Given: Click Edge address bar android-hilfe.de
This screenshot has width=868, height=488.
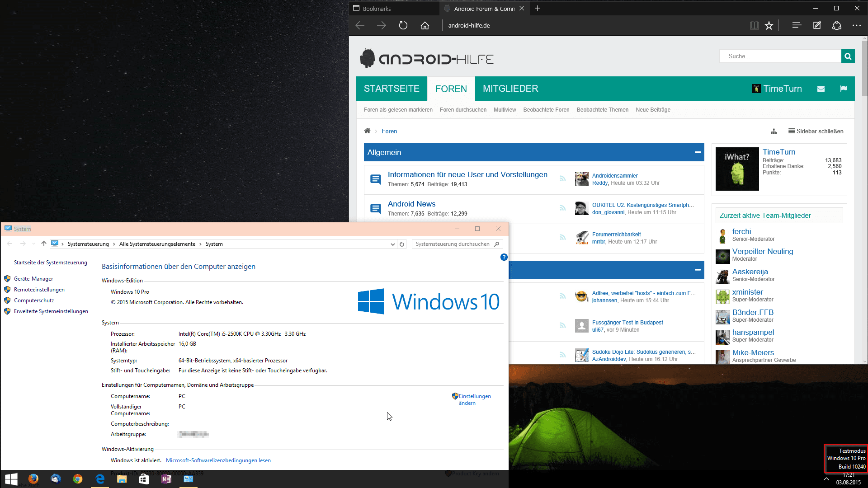Looking at the screenshot, I should 469,25.
